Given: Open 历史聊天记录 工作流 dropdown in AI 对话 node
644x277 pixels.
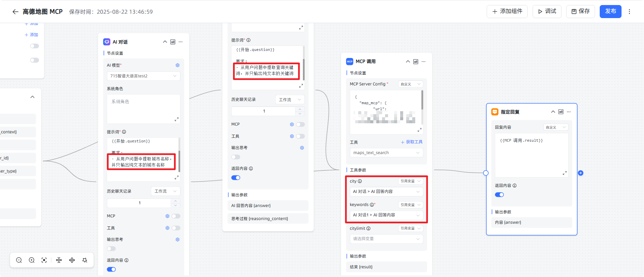Looking at the screenshot, I should (165, 191).
